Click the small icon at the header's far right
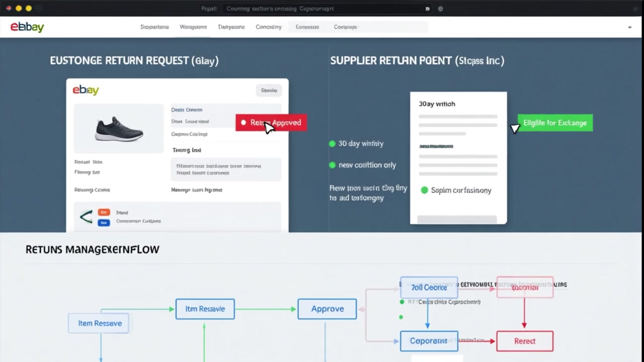Screen dimensions: 644x362 pyautogui.click(x=629, y=27)
